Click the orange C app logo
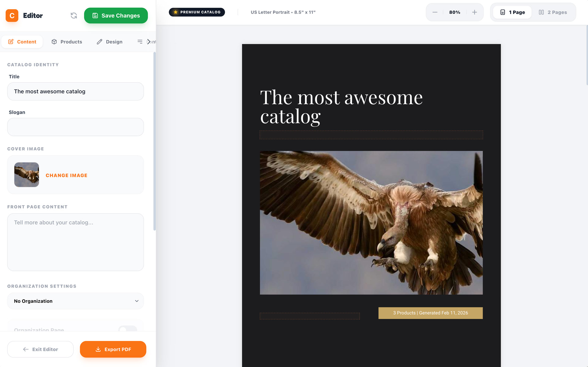 pos(12,16)
